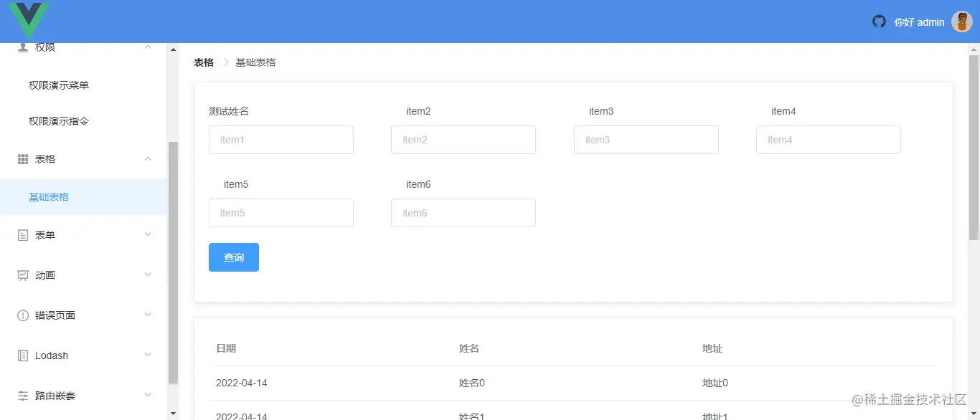This screenshot has height=420, width=980.
Task: Click the Vue logo in the header
Action: 27,20
